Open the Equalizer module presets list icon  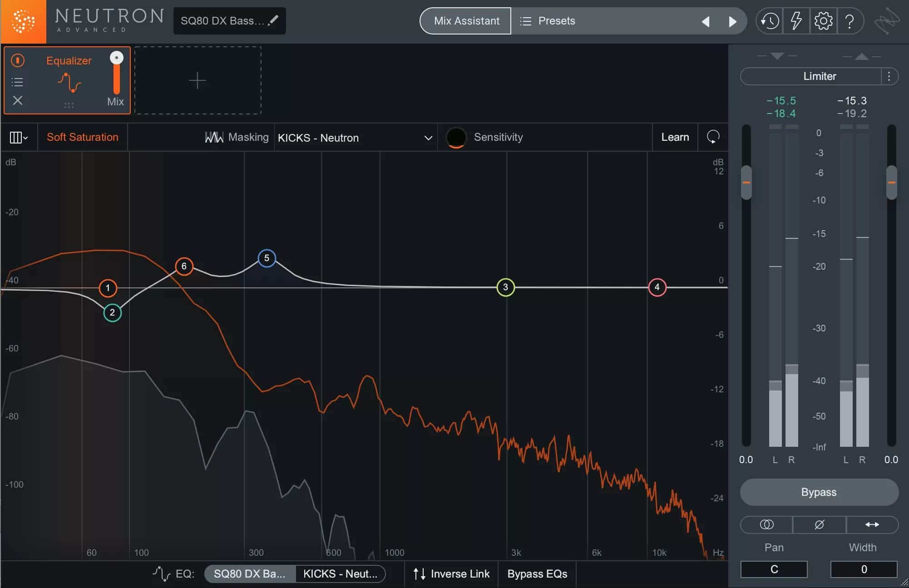17,82
